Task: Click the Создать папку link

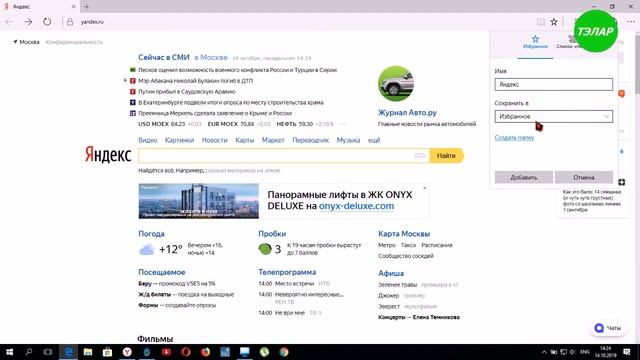Action: pos(514,138)
